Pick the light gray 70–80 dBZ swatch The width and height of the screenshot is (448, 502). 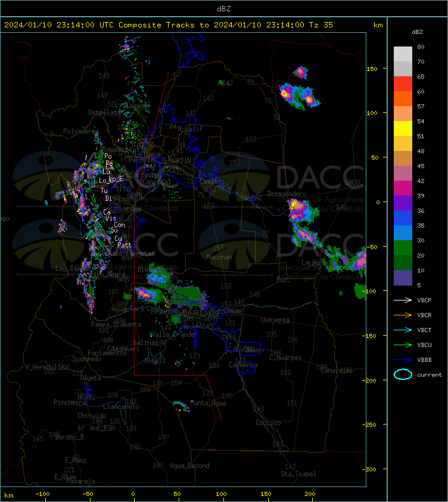(x=403, y=54)
